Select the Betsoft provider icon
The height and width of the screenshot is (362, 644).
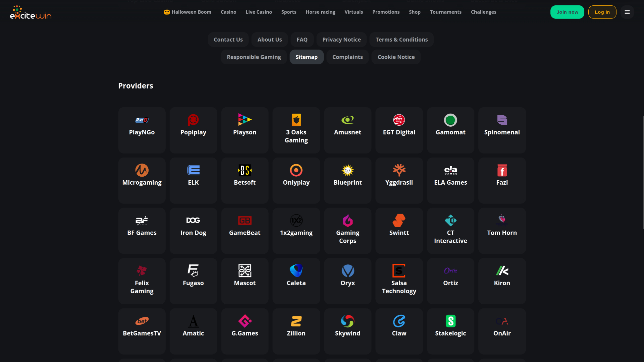(x=245, y=180)
